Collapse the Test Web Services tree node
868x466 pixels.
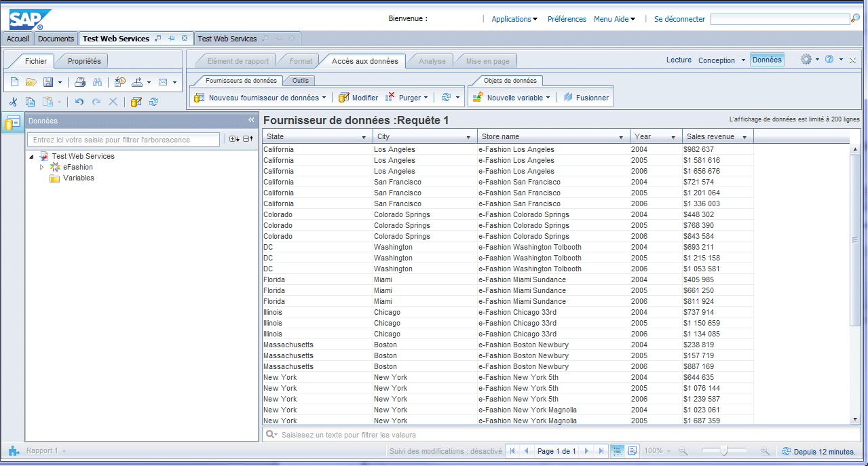point(31,157)
